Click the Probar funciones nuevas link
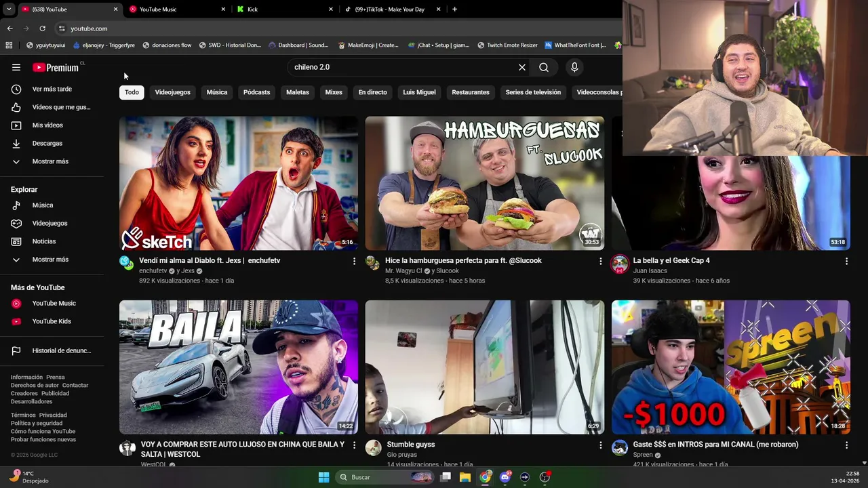This screenshot has width=868, height=488. point(43,440)
